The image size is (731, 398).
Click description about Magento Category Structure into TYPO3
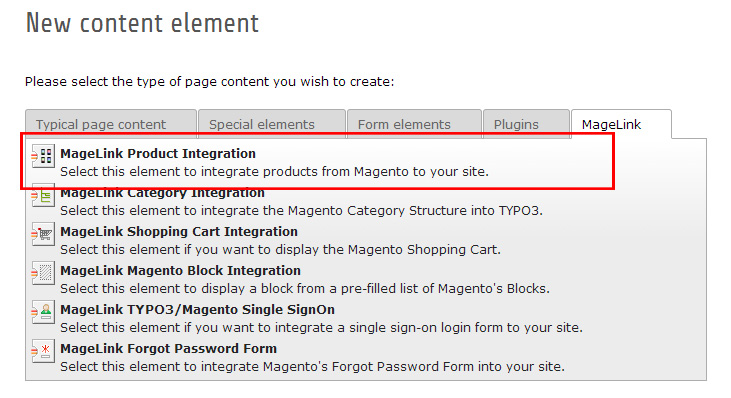(302, 211)
